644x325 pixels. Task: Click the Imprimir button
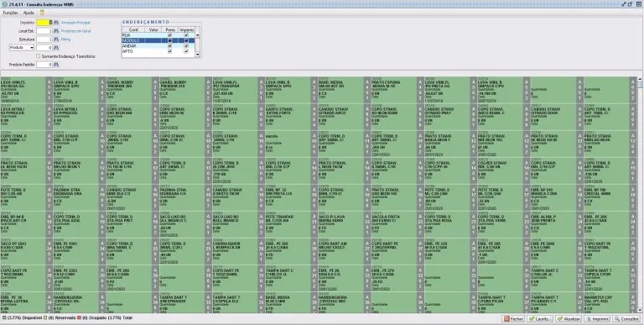click(597, 319)
